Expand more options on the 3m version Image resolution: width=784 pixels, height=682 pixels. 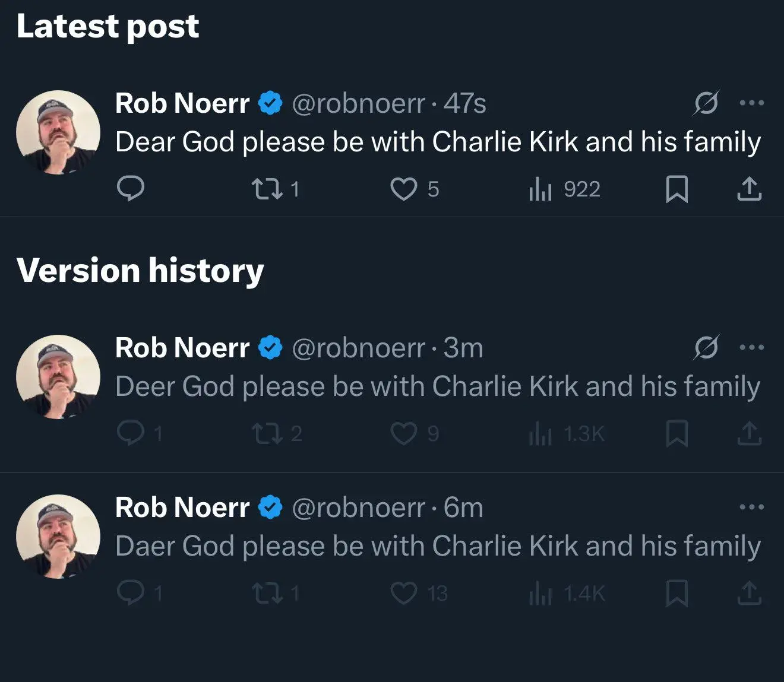point(751,348)
